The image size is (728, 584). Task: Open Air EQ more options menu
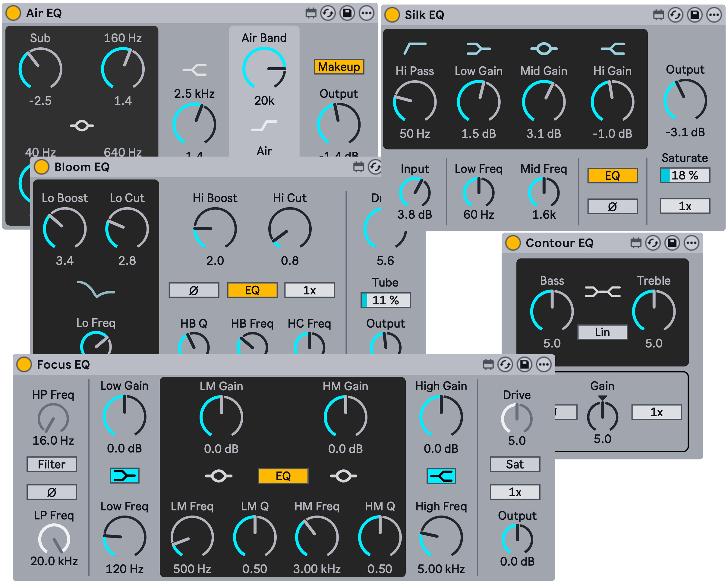(x=366, y=13)
